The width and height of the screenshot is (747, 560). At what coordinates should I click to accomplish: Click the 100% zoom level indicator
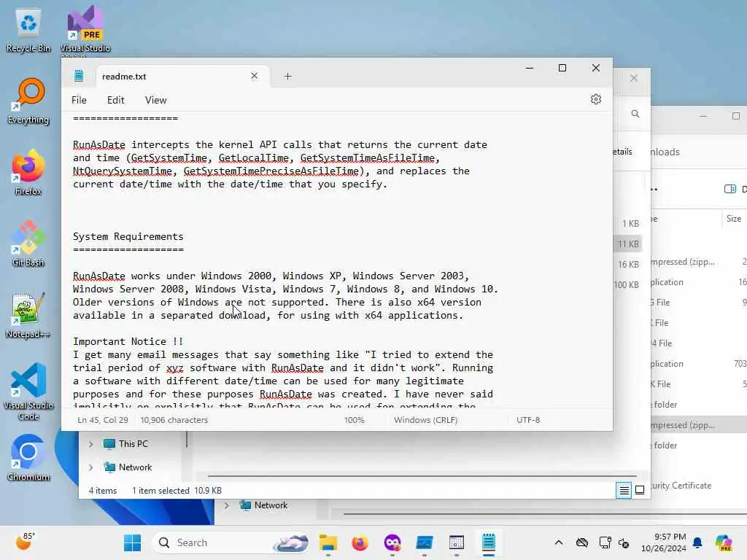[x=354, y=420]
